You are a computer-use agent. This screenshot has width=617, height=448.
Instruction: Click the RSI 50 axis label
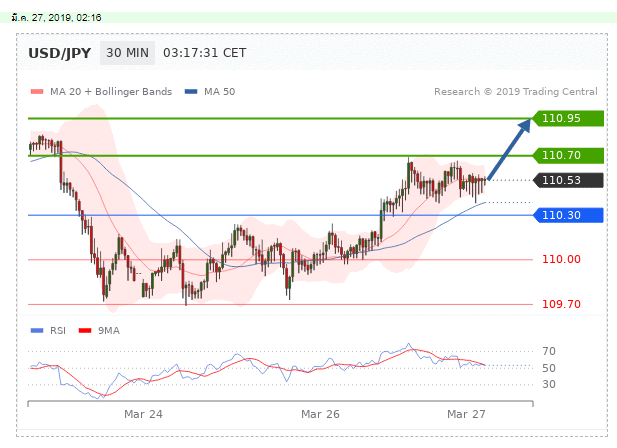(549, 368)
